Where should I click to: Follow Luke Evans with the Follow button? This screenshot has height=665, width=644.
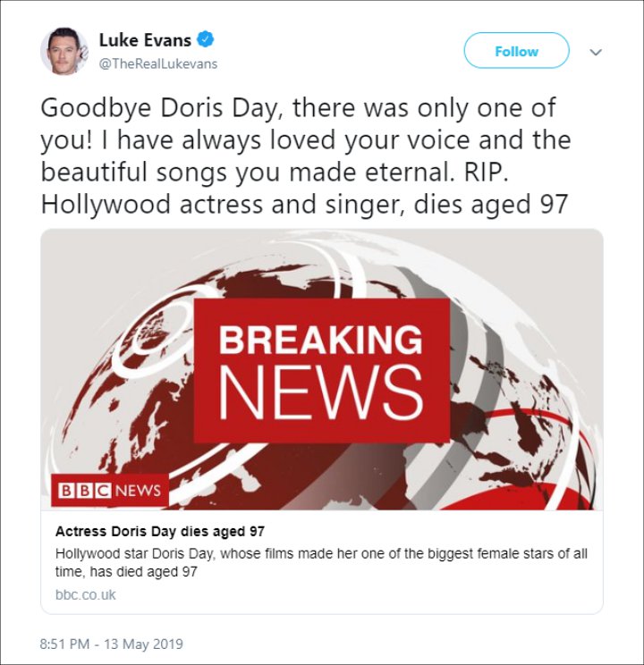[x=516, y=51]
